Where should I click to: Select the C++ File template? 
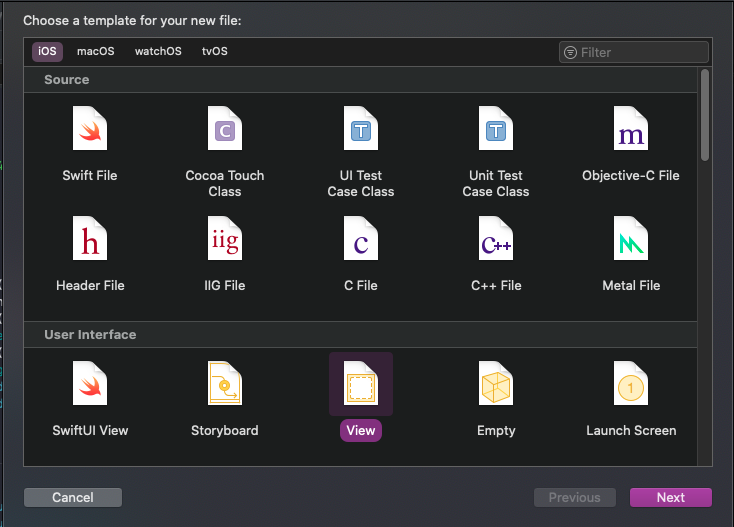point(496,239)
